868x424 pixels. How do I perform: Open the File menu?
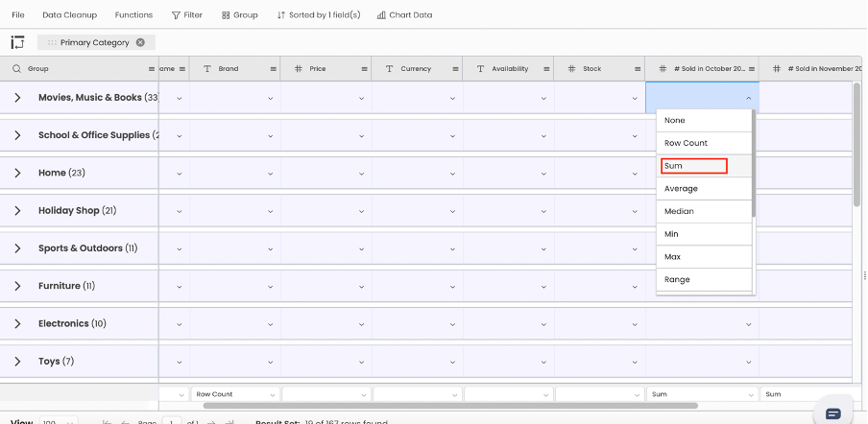tap(18, 15)
